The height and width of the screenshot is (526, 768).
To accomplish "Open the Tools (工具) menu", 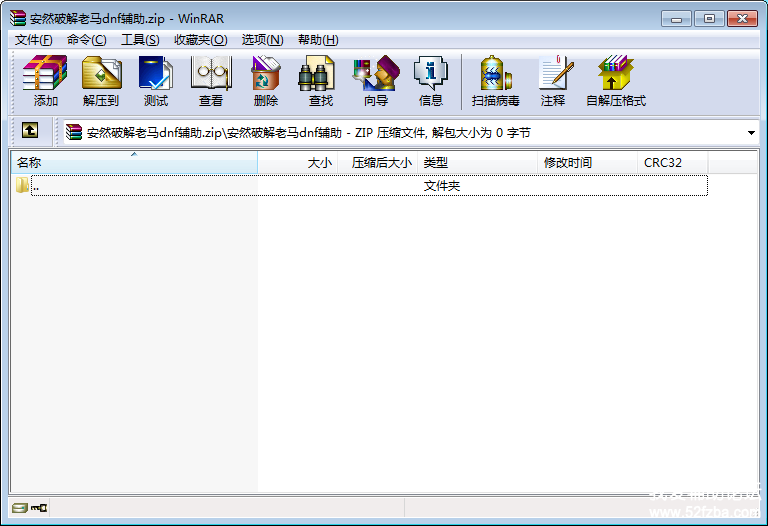I will coord(140,40).
